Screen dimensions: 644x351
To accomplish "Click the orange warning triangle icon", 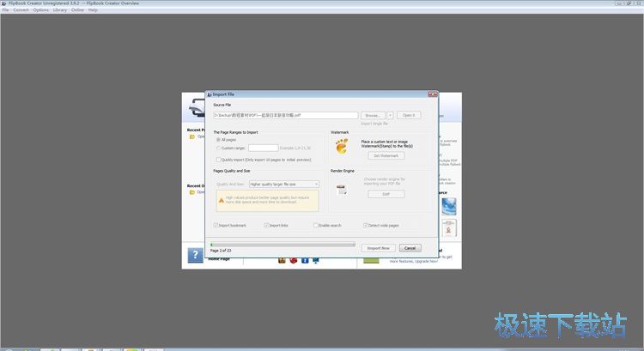I will point(222,200).
